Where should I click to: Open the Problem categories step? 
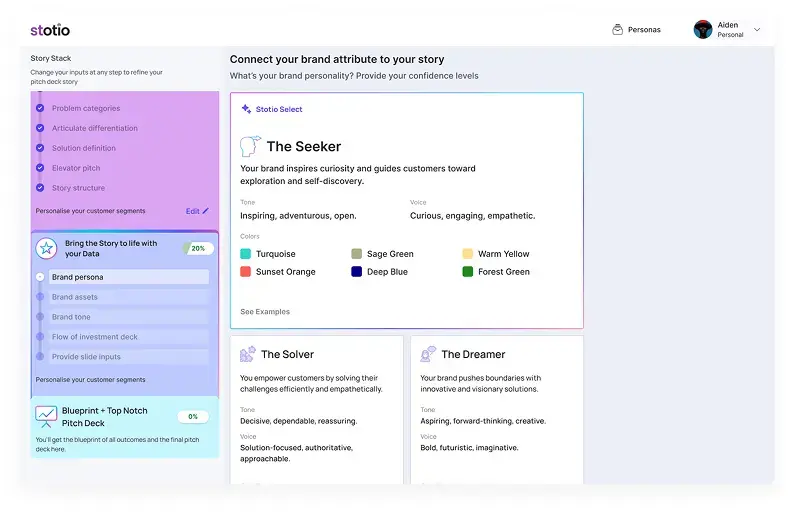tap(86, 108)
